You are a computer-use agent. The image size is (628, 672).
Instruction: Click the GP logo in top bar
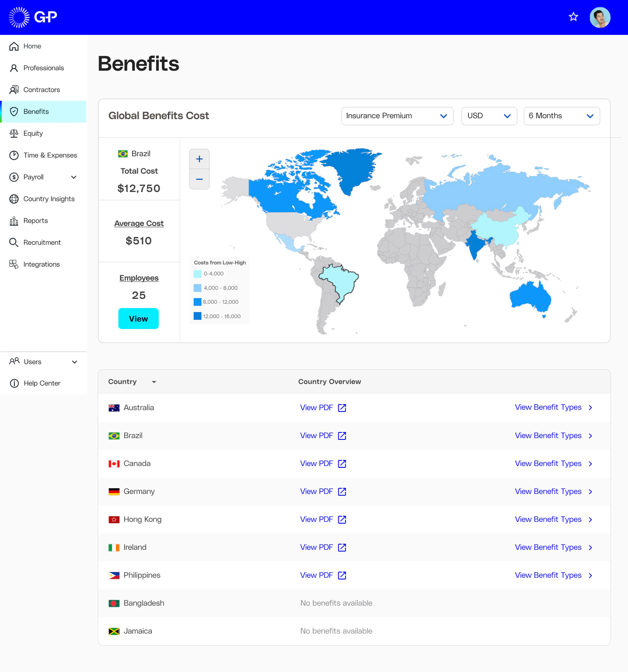pos(34,17)
